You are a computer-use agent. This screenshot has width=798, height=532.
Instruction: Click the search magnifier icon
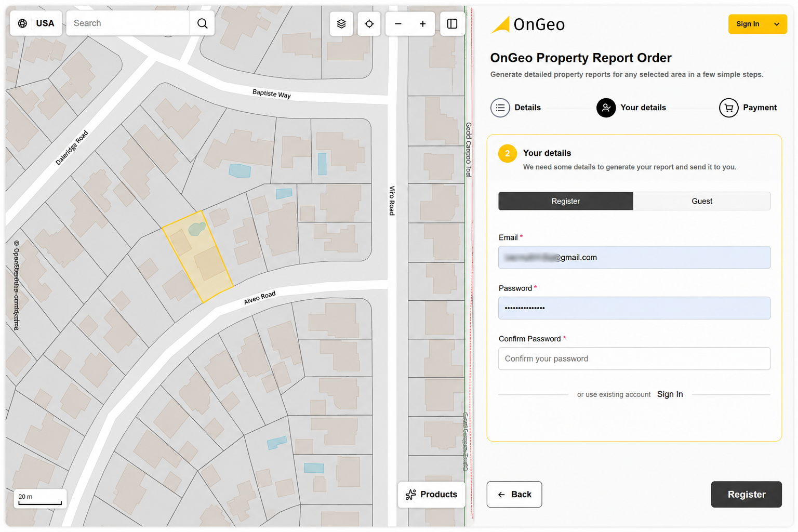pyautogui.click(x=203, y=23)
